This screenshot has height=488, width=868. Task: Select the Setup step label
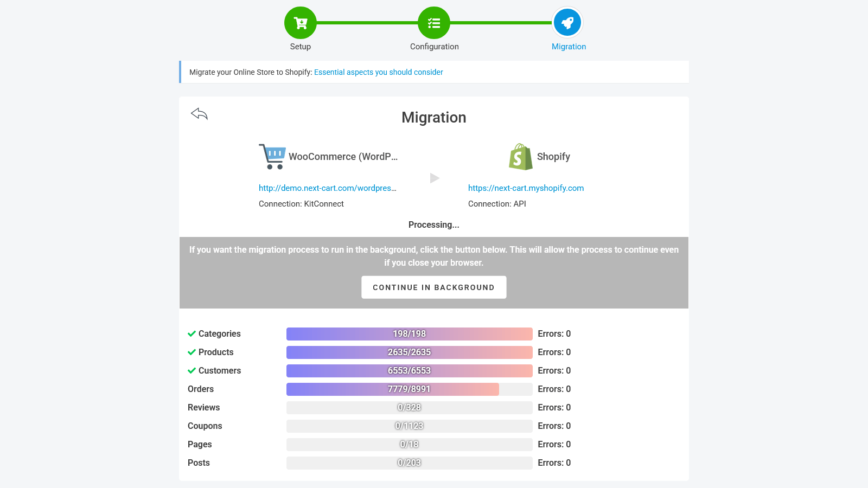[x=301, y=47]
